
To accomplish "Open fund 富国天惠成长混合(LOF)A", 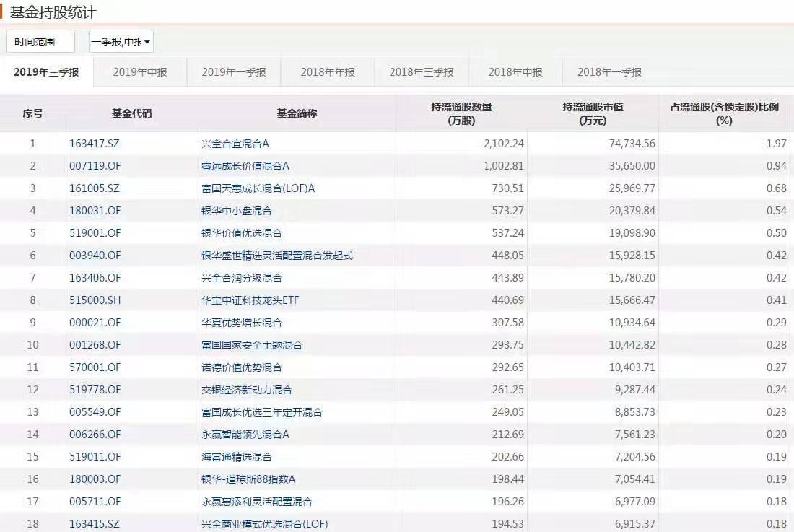I will click(258, 188).
